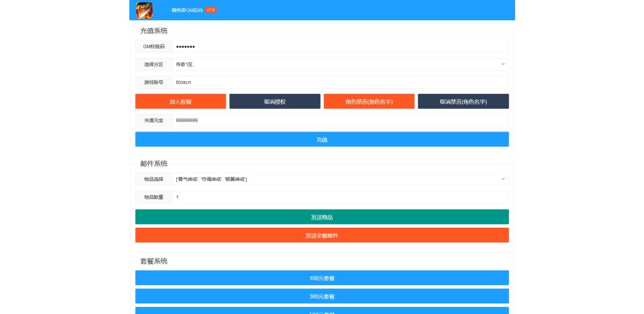The height and width of the screenshot is (314, 644).
Task: Click the 充值元宝 field label
Action: click(x=154, y=120)
